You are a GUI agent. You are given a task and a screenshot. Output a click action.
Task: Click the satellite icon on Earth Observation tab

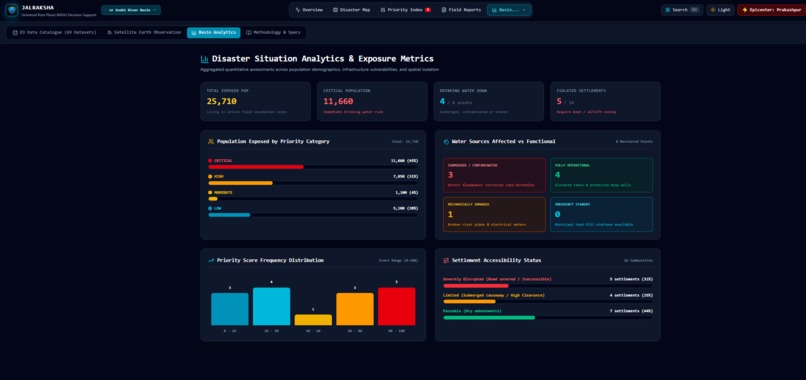pyautogui.click(x=109, y=32)
